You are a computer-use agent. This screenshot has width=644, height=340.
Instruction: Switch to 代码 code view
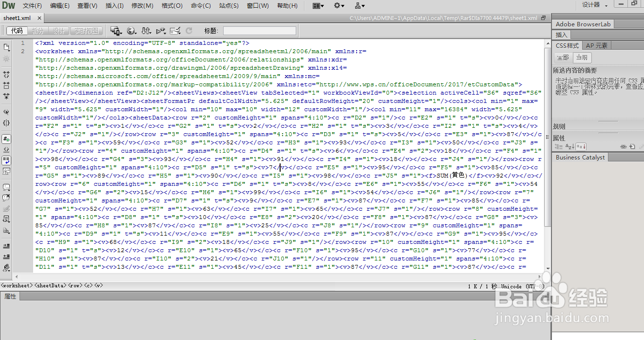point(17,31)
